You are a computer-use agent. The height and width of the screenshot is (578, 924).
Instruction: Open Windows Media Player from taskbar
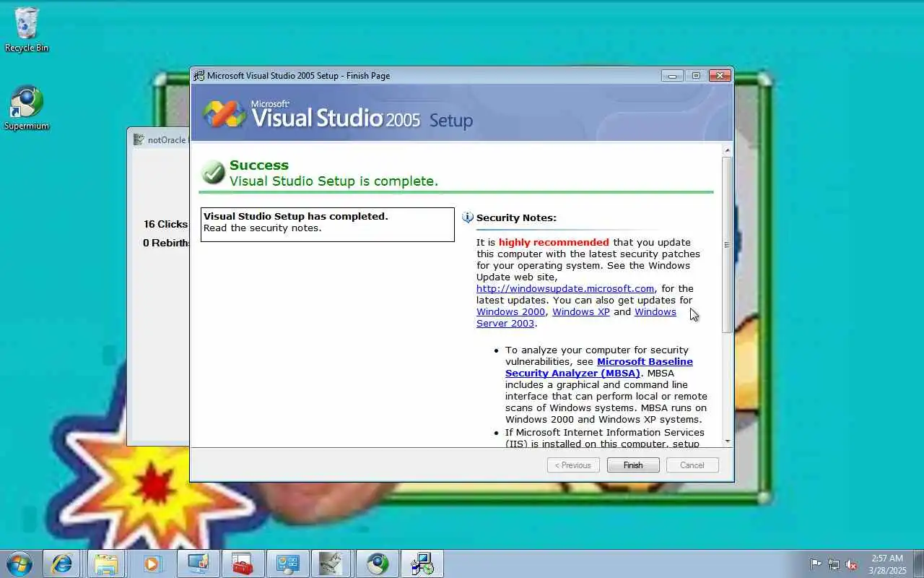[x=152, y=564]
